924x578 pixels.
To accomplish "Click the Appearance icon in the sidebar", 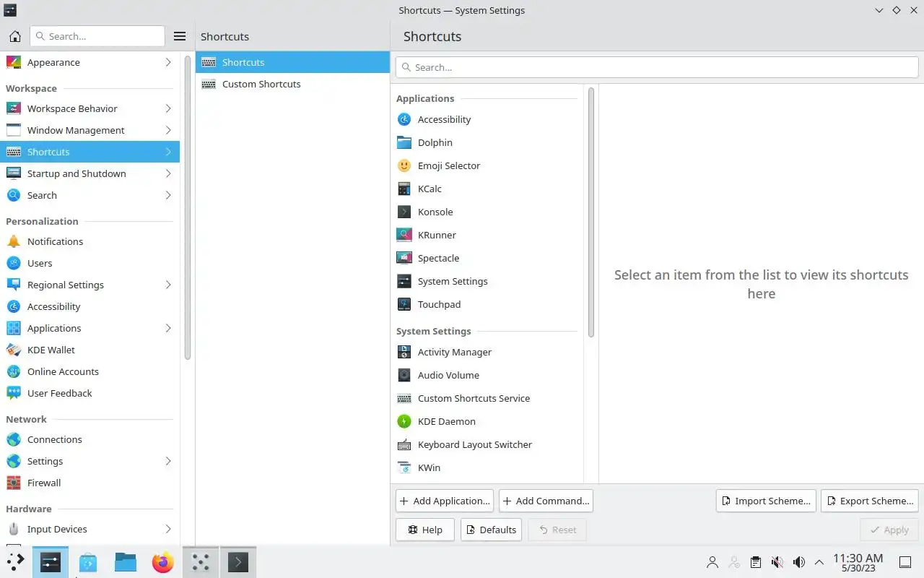I will (x=13, y=62).
